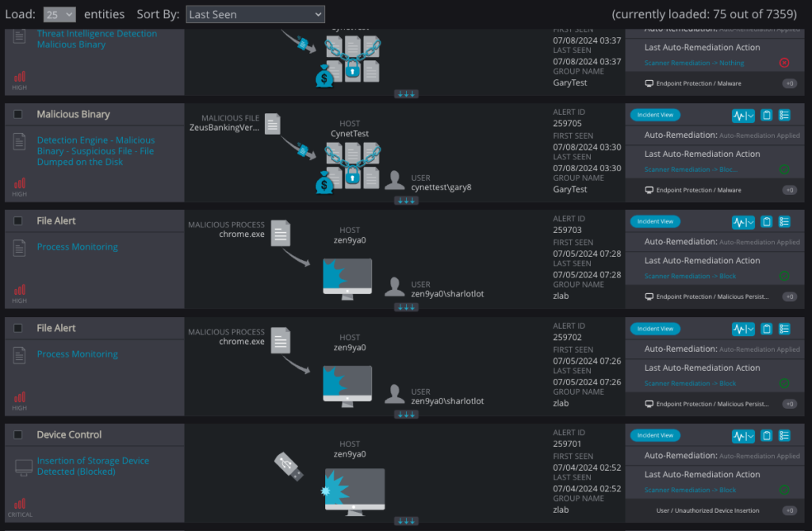Click green remediation check icon for alert 259705
Image resolution: width=812 pixels, height=531 pixels.
(x=784, y=170)
